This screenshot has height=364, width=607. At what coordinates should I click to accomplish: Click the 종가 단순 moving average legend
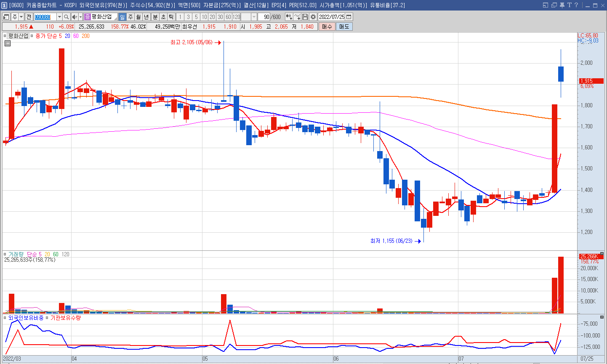tap(46, 36)
